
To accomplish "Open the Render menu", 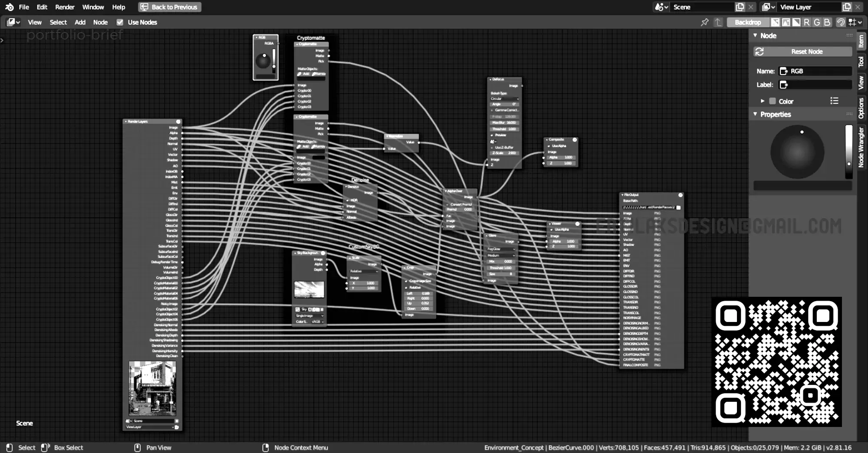I will [x=65, y=7].
